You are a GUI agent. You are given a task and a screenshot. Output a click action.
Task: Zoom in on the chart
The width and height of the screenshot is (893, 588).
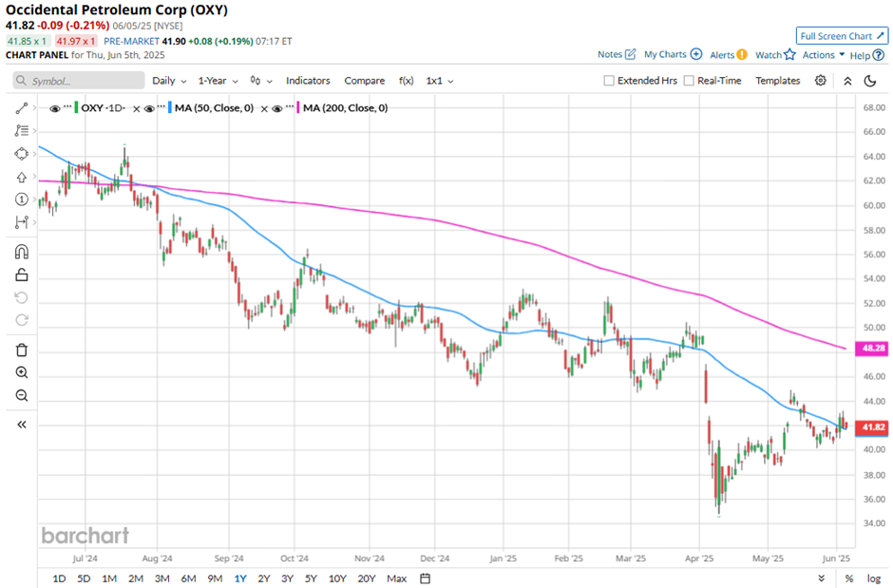pos(22,372)
